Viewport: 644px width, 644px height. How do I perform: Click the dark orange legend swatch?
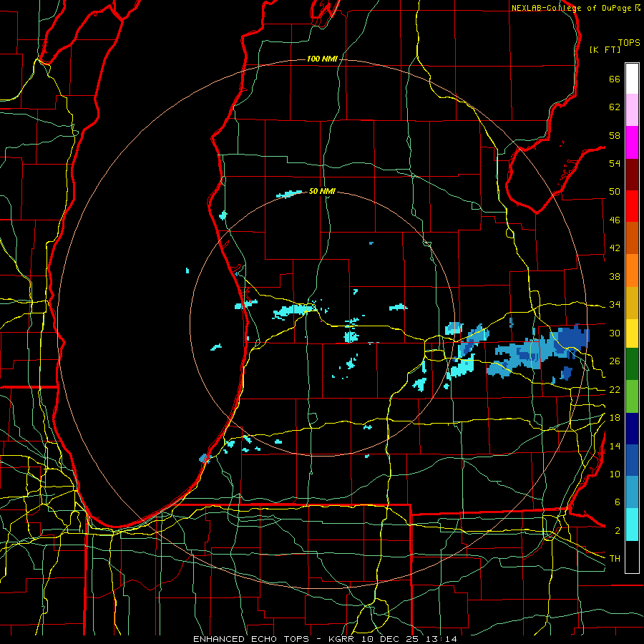coord(632,238)
